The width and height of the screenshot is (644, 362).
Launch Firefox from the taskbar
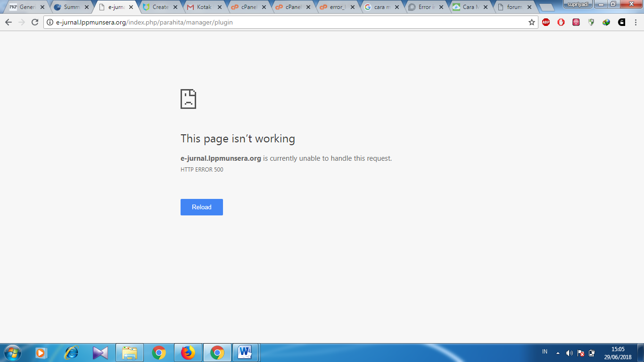188,353
